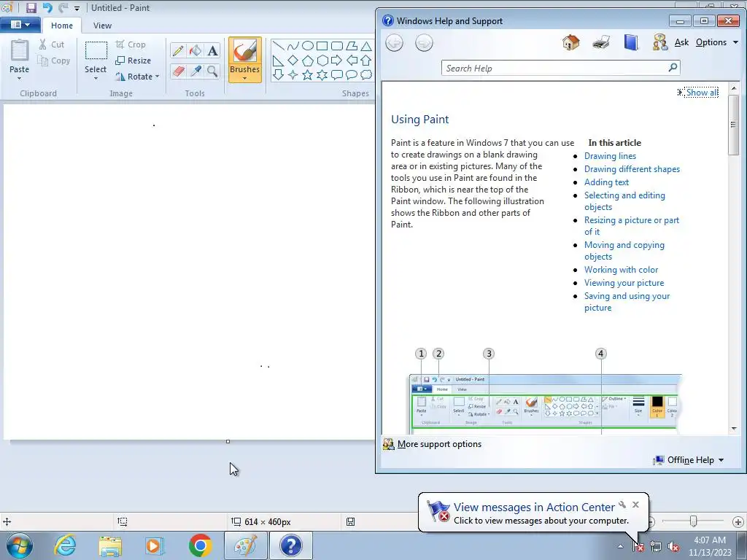Open Internet Explorer from the taskbar
This screenshot has height=560, width=747.
pyautogui.click(x=65, y=545)
